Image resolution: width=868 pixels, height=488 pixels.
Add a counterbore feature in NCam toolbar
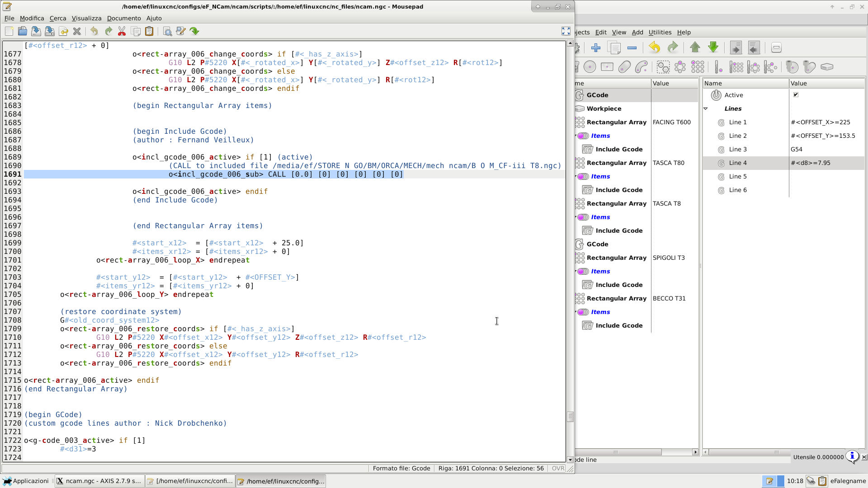(x=792, y=67)
